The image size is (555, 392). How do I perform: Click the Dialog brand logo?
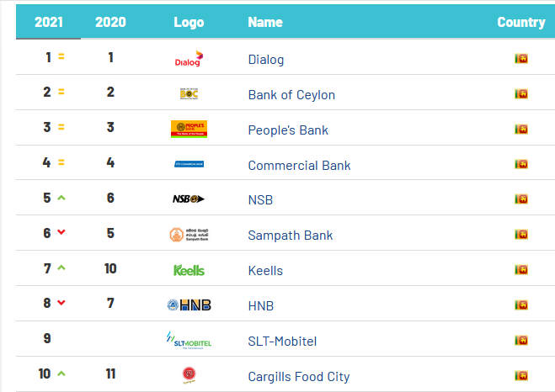coord(189,59)
